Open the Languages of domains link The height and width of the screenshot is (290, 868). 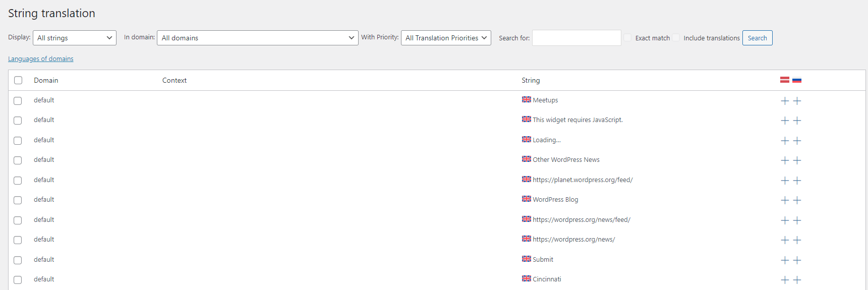[41, 59]
